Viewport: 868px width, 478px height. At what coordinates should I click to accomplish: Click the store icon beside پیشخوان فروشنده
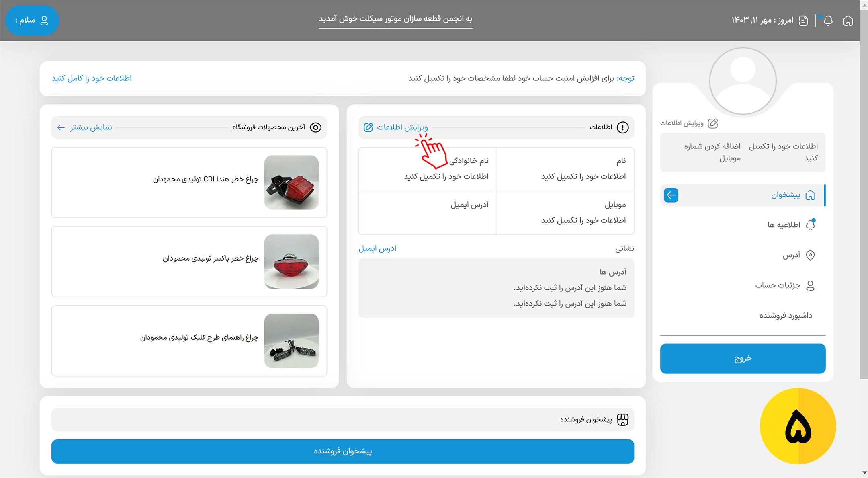[622, 419]
